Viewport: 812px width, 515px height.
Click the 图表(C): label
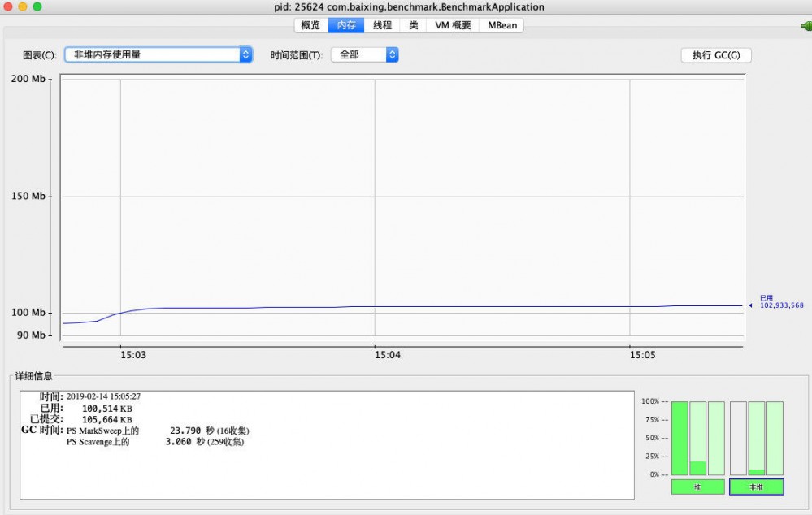tap(40, 55)
